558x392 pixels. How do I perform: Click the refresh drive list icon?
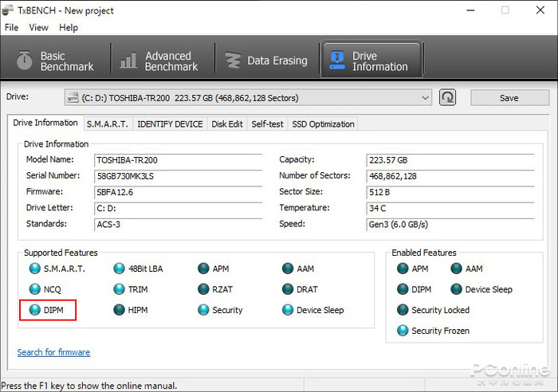448,98
